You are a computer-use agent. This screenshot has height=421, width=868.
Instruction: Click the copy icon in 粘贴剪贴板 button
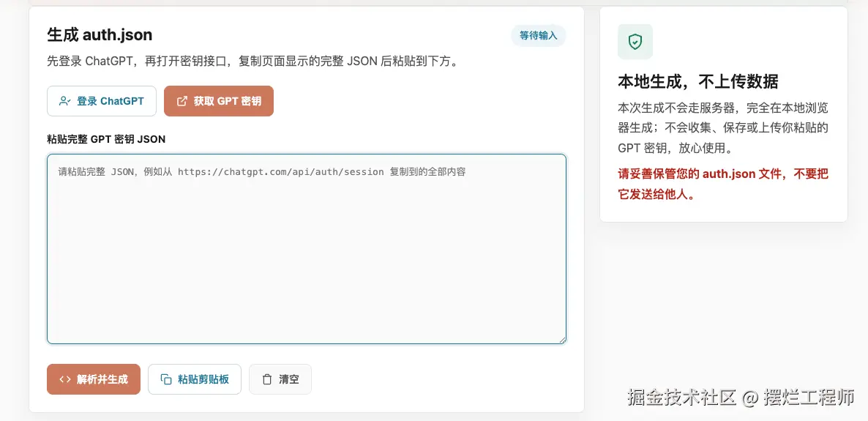(165, 379)
